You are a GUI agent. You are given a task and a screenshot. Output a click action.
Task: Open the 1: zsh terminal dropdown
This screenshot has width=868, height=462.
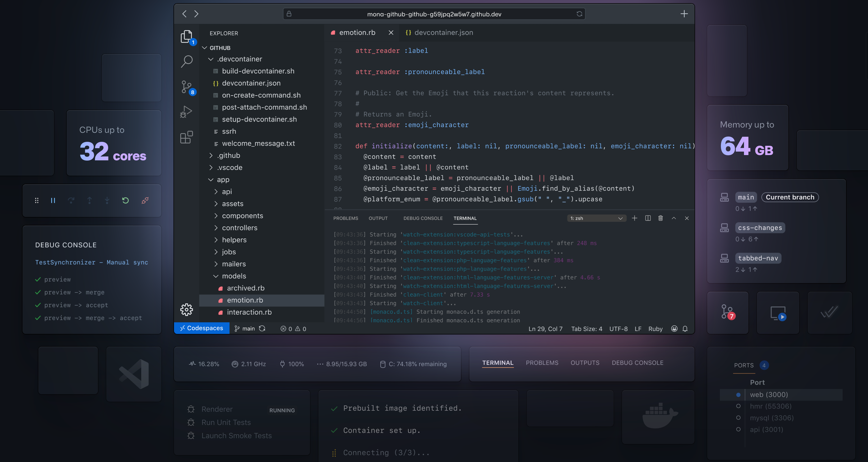596,218
